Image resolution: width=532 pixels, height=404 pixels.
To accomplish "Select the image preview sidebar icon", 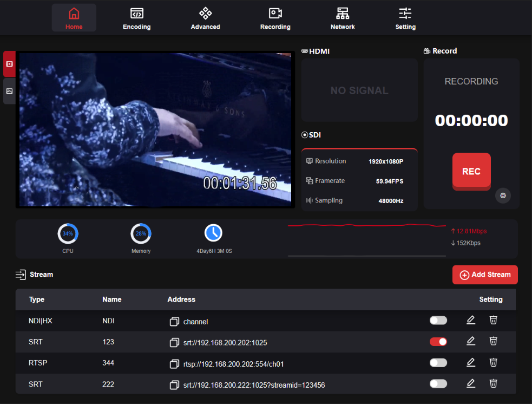I will [x=9, y=91].
